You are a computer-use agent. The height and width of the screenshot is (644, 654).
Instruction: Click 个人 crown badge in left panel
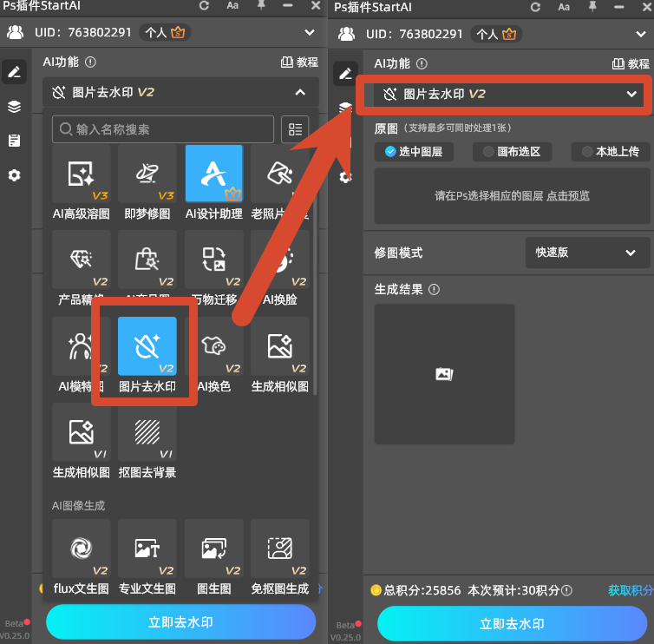pyautogui.click(x=165, y=33)
